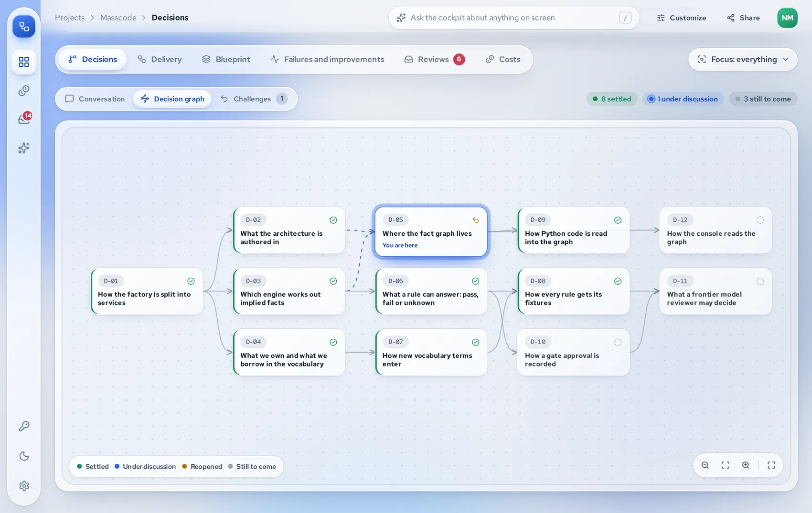Toggle dark mode moon icon
Image resolution: width=812 pixels, height=513 pixels.
click(24, 456)
